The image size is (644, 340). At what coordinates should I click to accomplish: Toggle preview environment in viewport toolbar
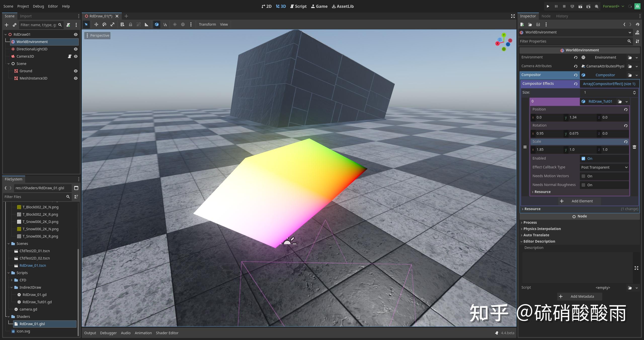point(183,24)
